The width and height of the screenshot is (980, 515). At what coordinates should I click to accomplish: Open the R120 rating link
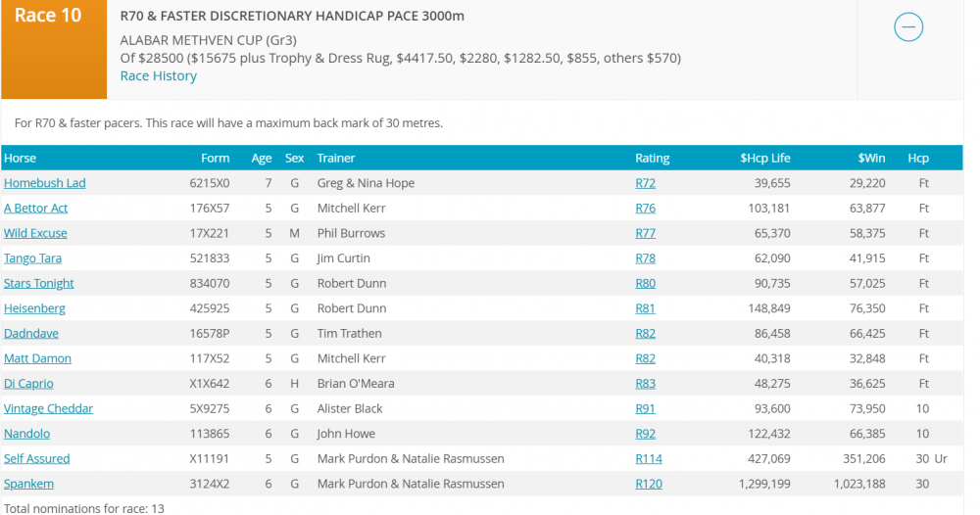(x=649, y=484)
